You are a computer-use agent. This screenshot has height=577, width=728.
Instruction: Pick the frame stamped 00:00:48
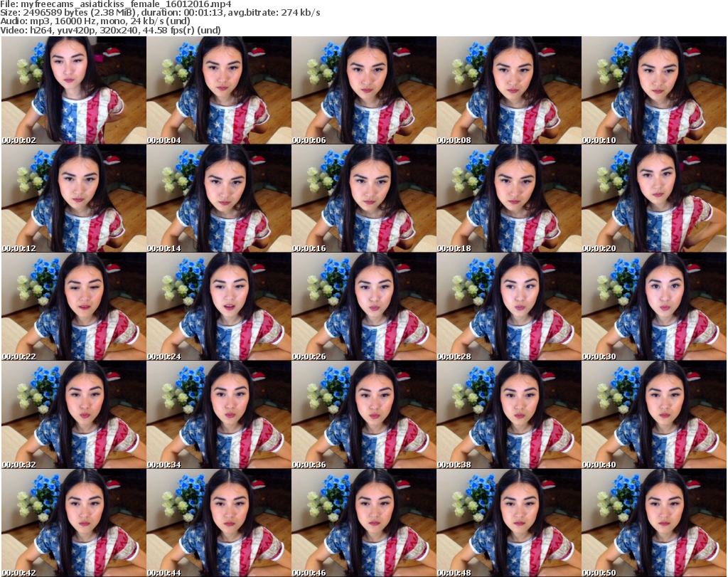point(509,523)
